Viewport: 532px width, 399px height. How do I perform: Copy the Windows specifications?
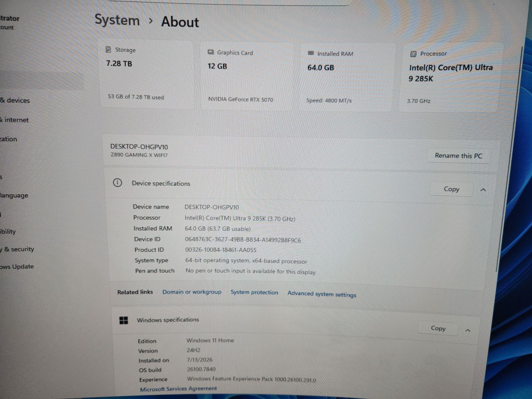point(438,328)
